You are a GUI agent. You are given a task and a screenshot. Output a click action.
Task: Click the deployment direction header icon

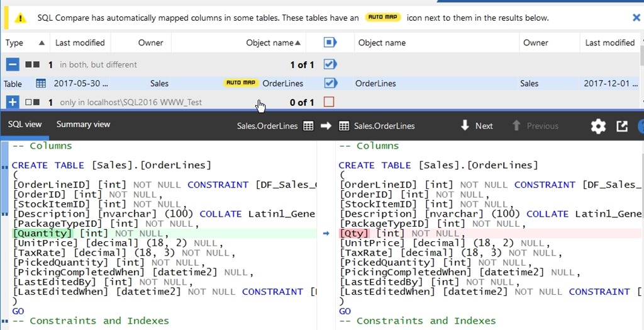[x=330, y=43]
